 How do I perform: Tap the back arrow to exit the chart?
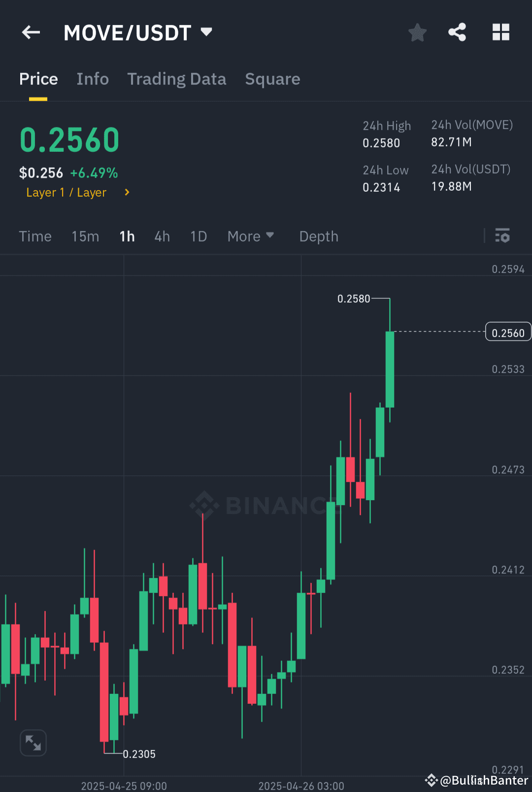tap(31, 32)
